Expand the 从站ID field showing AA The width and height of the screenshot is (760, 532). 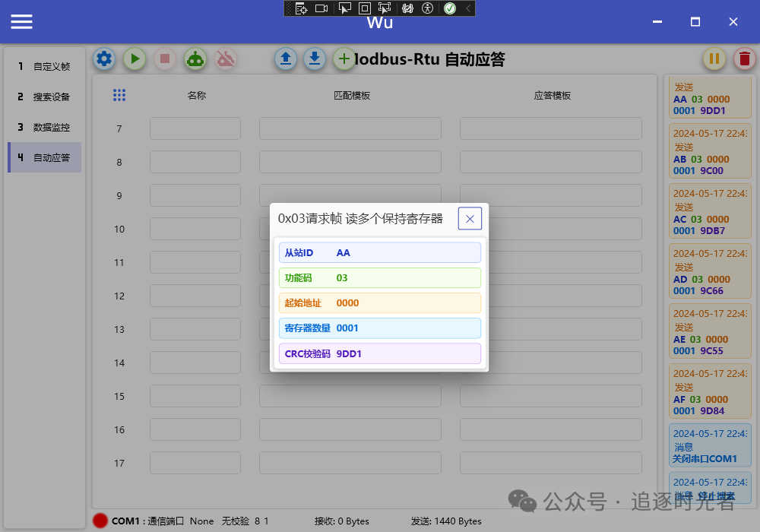click(380, 252)
